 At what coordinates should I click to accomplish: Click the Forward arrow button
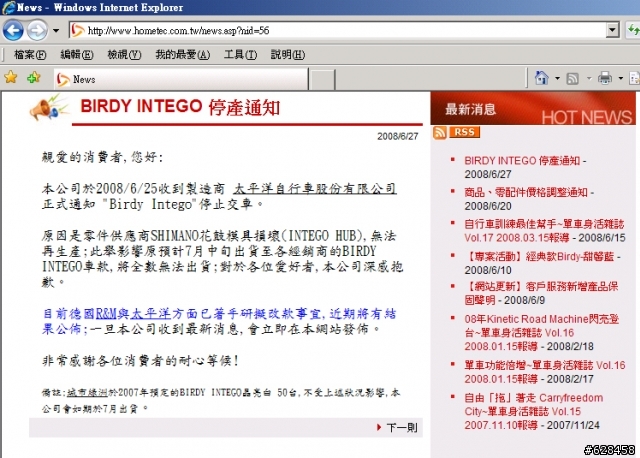pyautogui.click(x=37, y=30)
